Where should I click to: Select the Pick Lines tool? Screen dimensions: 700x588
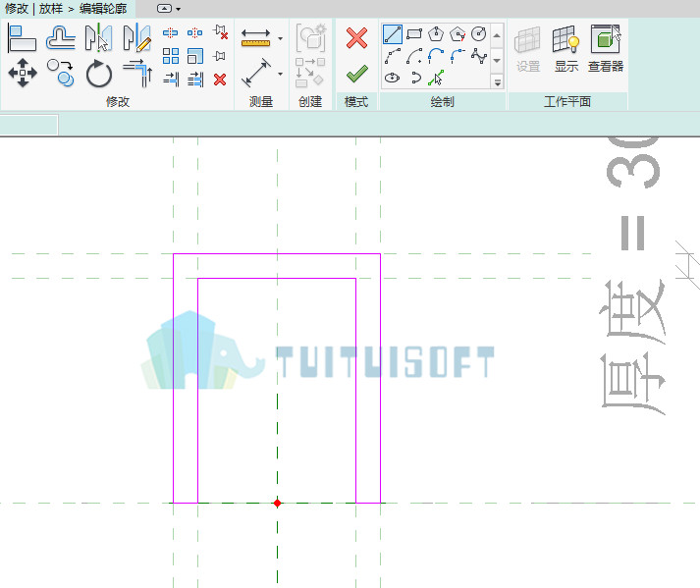point(436,78)
